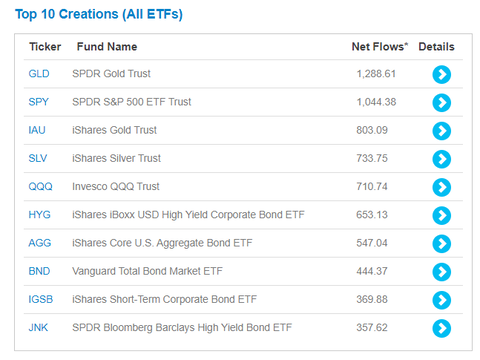Viewport: 480px width, 360px height.
Task: Click details arrow in the IGSB row
Action: [442, 300]
